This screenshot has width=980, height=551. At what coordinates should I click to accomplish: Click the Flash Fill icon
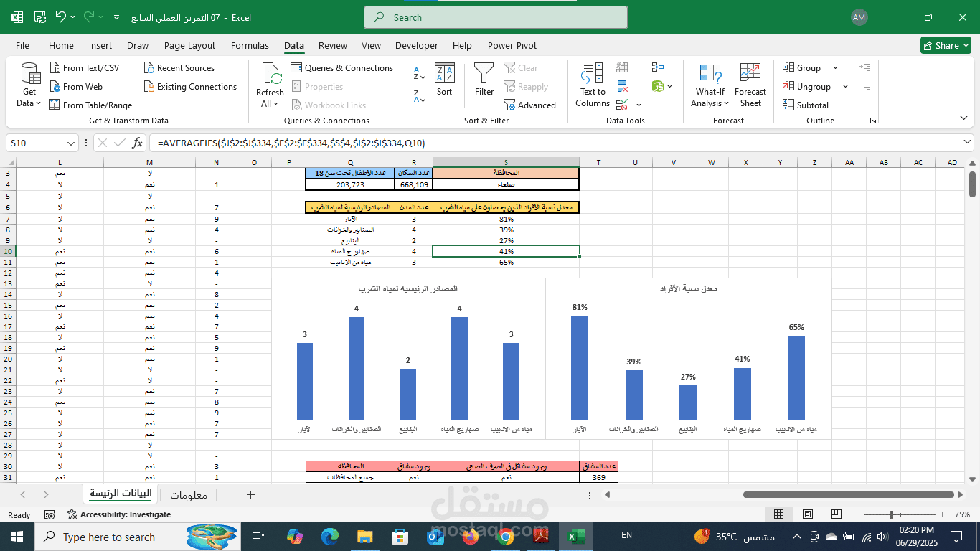coord(622,67)
